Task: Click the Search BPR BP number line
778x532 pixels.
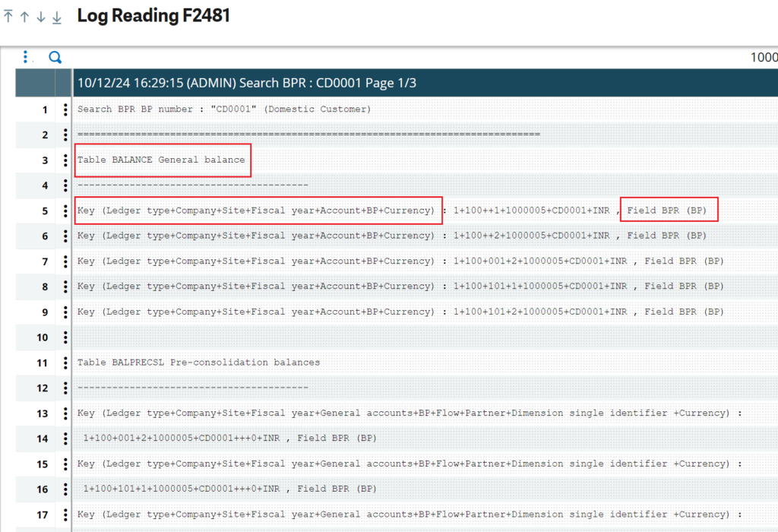Action: pos(224,109)
